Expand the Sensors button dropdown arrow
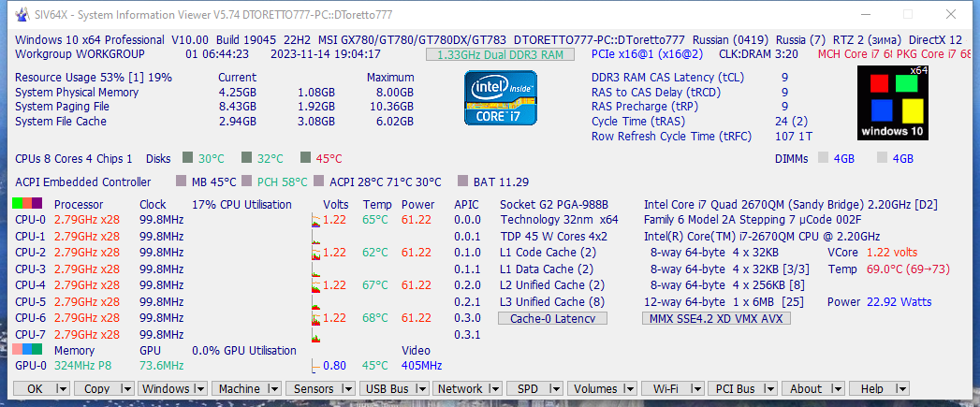 click(348, 388)
